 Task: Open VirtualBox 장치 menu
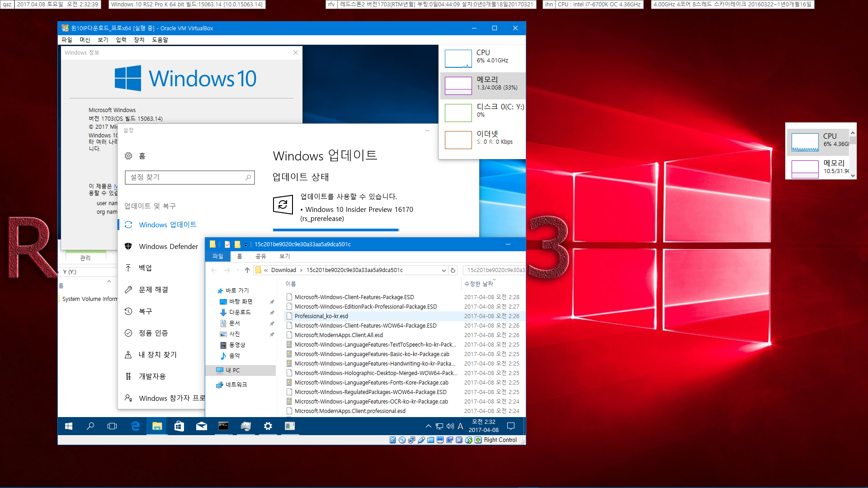139,40
